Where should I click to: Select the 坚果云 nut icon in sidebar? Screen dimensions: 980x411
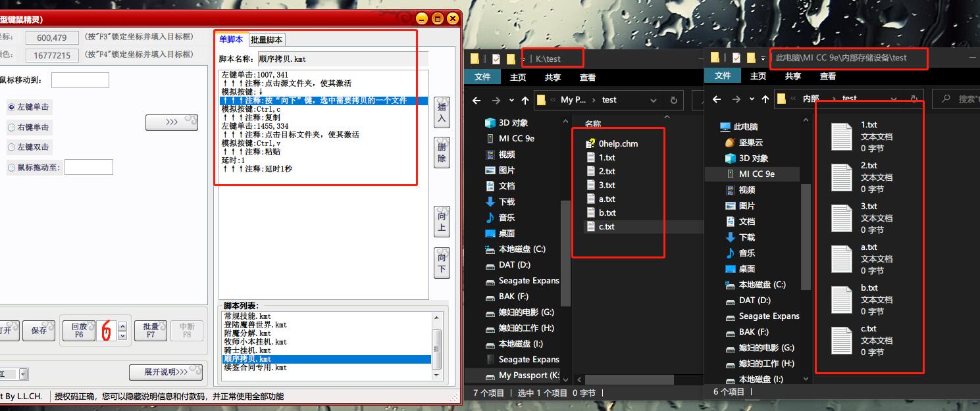click(729, 142)
